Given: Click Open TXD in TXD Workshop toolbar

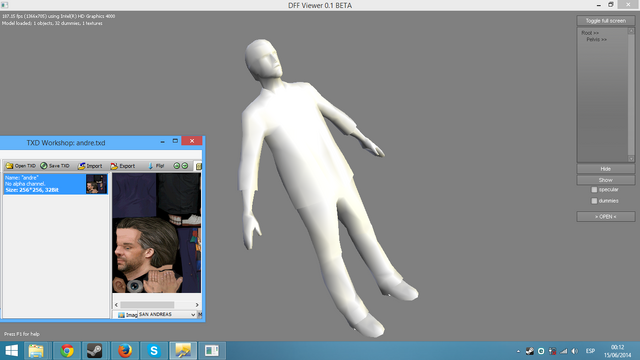Looking at the screenshot, I should click(21, 166).
